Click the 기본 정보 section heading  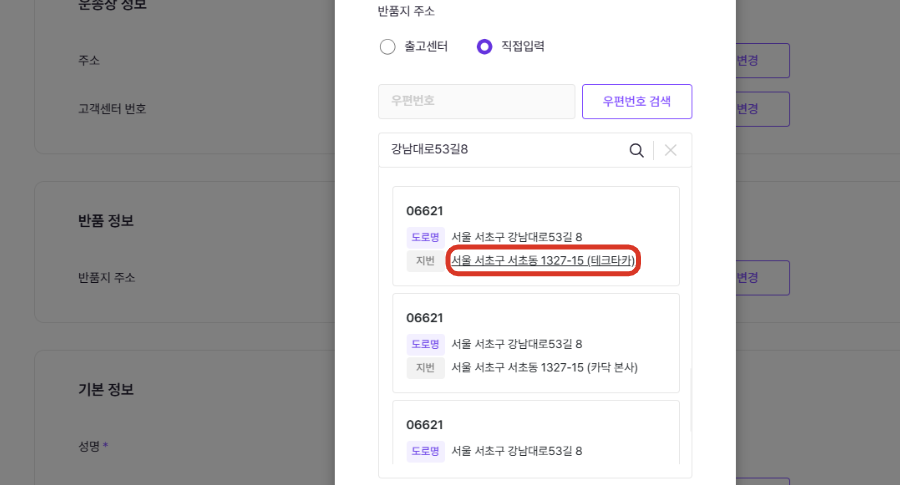[x=106, y=389]
